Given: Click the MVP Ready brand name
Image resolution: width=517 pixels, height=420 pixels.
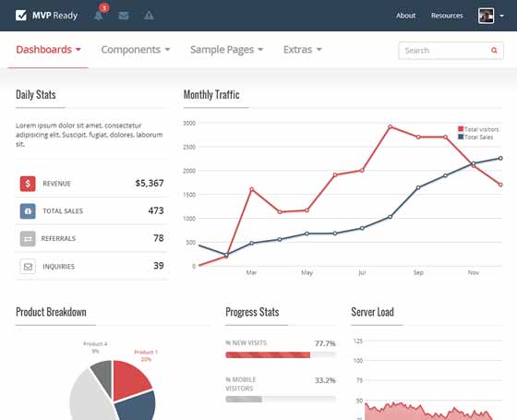Looking at the screenshot, I should click(54, 16).
